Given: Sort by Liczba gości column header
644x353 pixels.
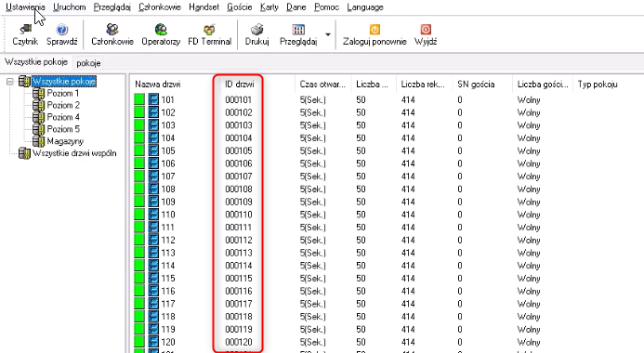Looking at the screenshot, I should pyautogui.click(x=543, y=85).
